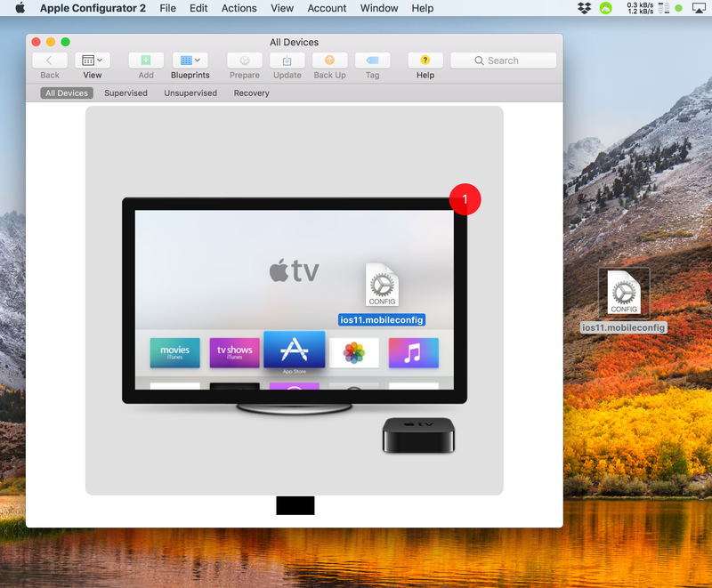Focus the Search field
This screenshot has width=712, height=588.
[503, 60]
